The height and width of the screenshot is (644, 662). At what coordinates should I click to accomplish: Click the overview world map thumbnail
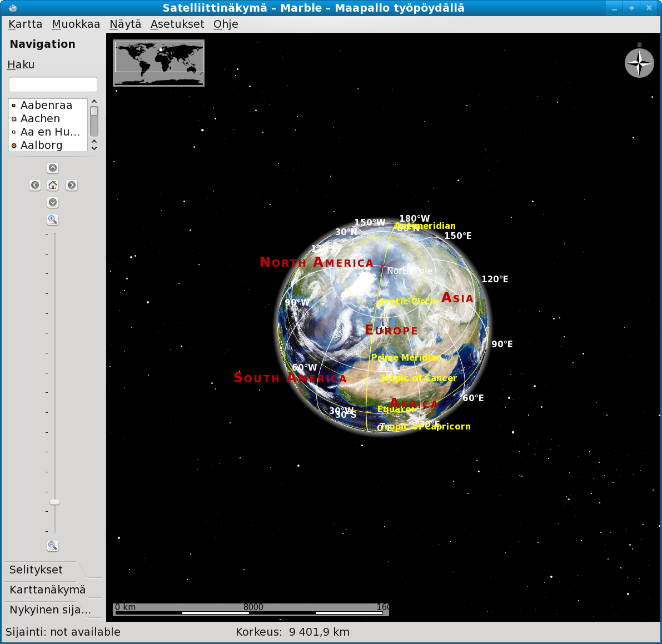coord(158,63)
